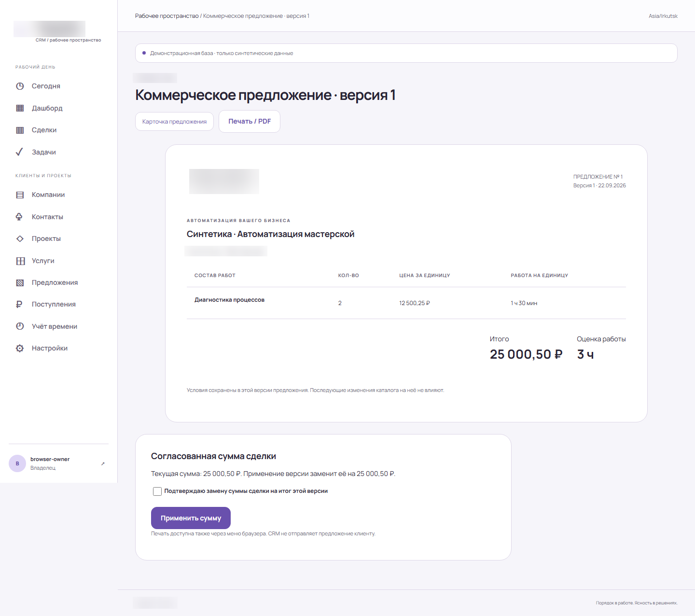
Task: Click the Компании list icon
Action: [20, 195]
